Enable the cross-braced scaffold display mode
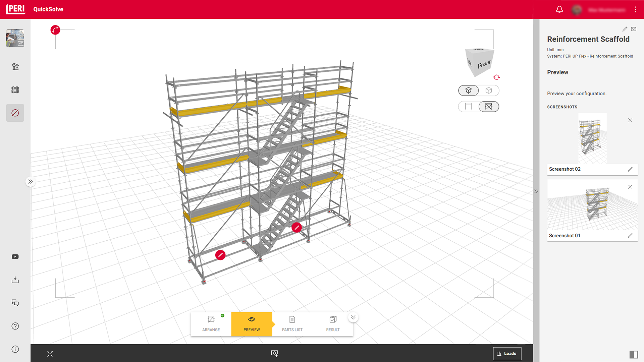 (x=488, y=106)
